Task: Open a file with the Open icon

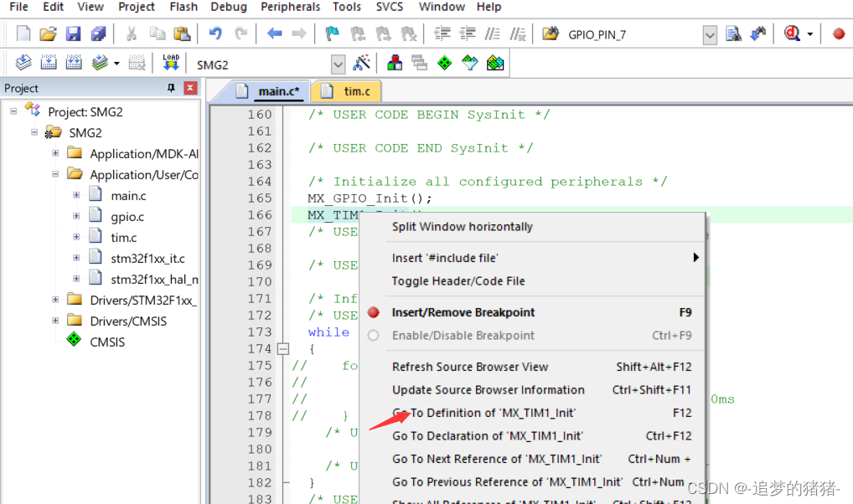Action: [48, 33]
